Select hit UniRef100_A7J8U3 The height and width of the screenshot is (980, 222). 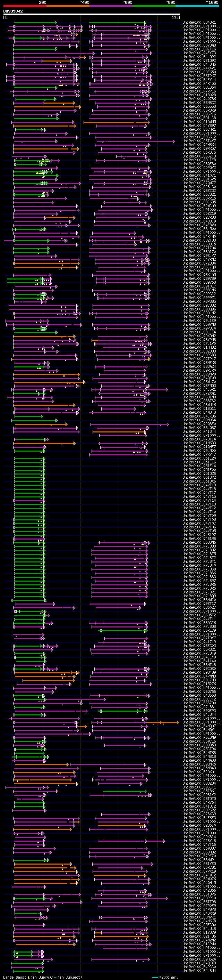point(199,546)
